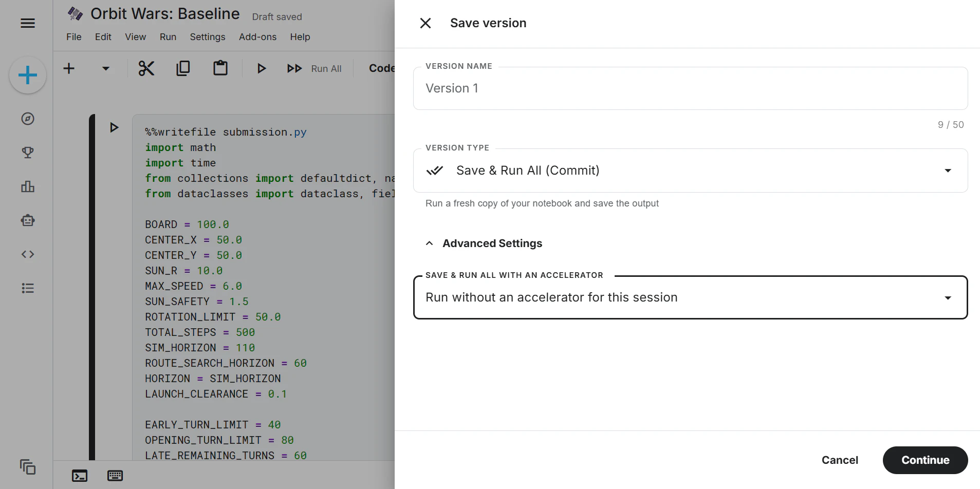Open the compass Home sidebar icon
The height and width of the screenshot is (489, 980).
[28, 119]
